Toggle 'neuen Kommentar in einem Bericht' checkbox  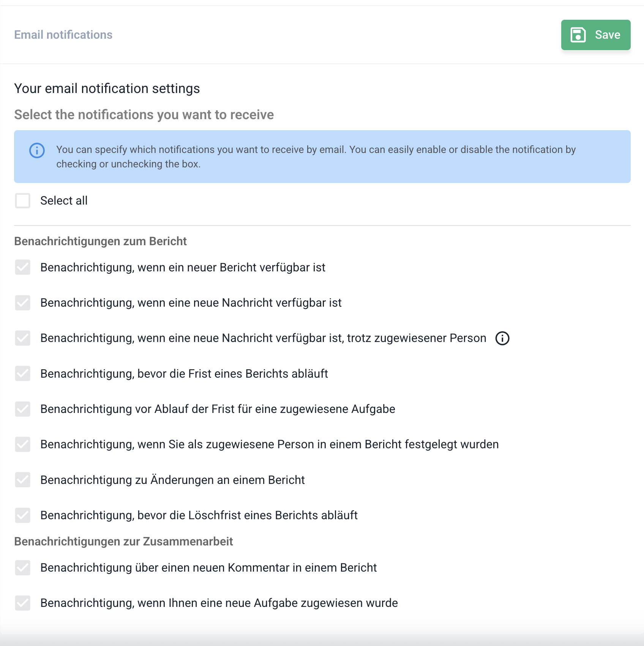pos(23,568)
